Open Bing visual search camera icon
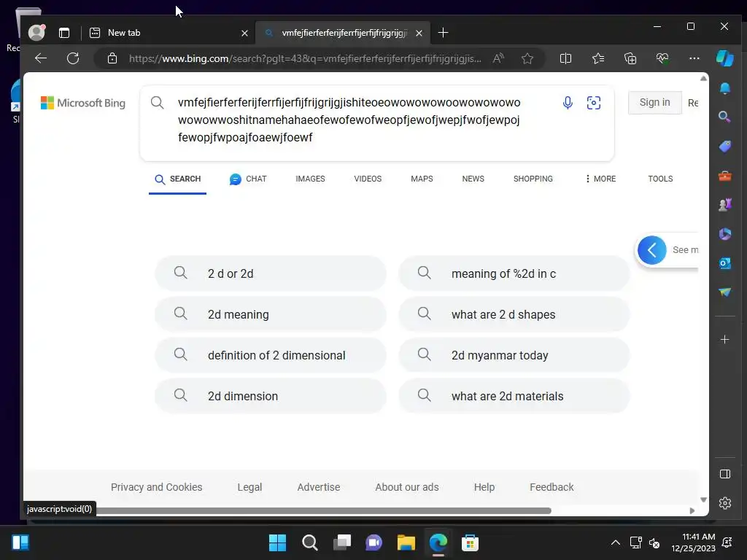 pos(594,103)
